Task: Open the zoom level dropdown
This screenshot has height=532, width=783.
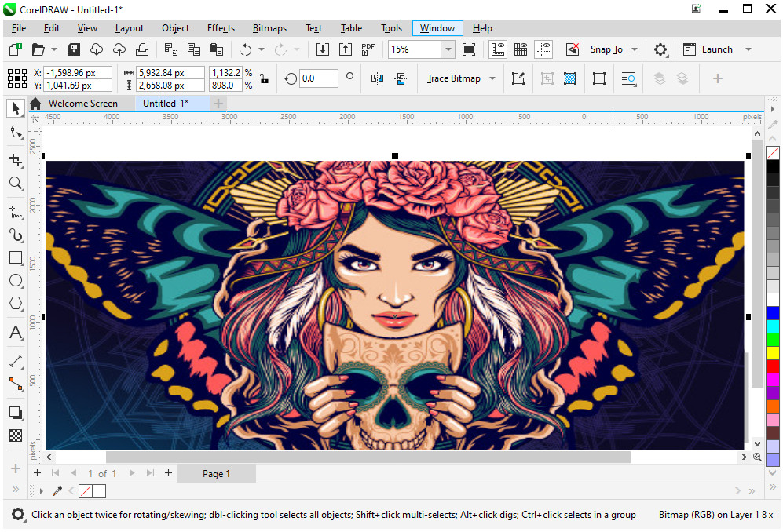Action: coord(448,49)
